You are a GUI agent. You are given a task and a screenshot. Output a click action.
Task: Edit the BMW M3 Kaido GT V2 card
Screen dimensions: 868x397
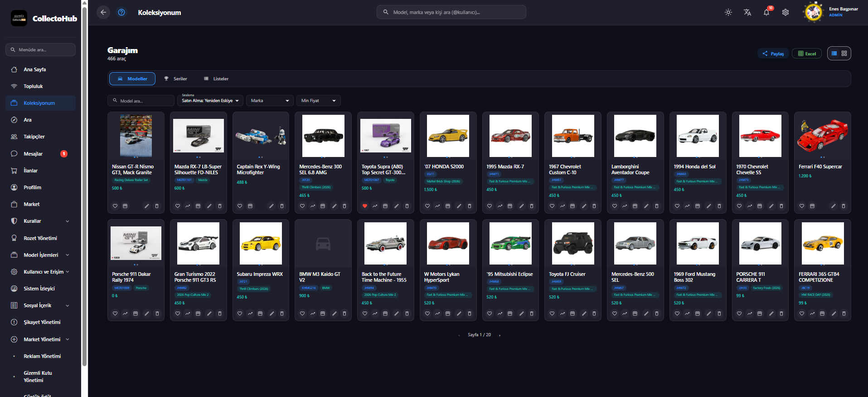click(334, 314)
